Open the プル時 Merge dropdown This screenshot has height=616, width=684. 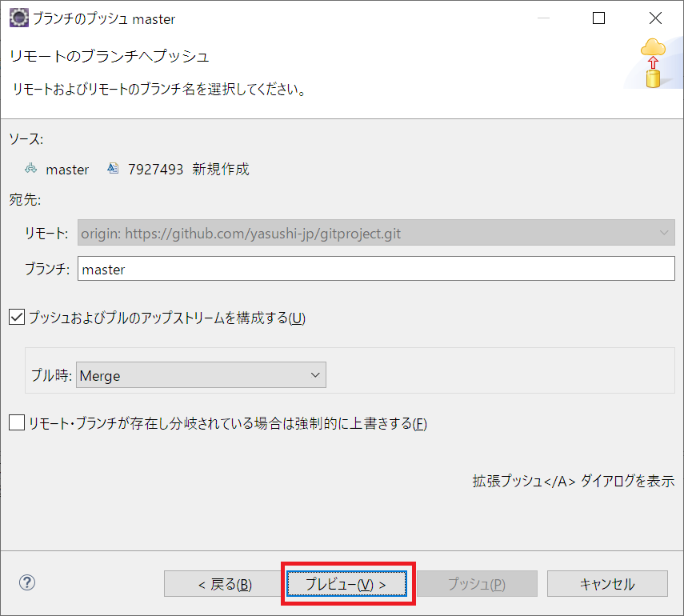[x=201, y=375]
